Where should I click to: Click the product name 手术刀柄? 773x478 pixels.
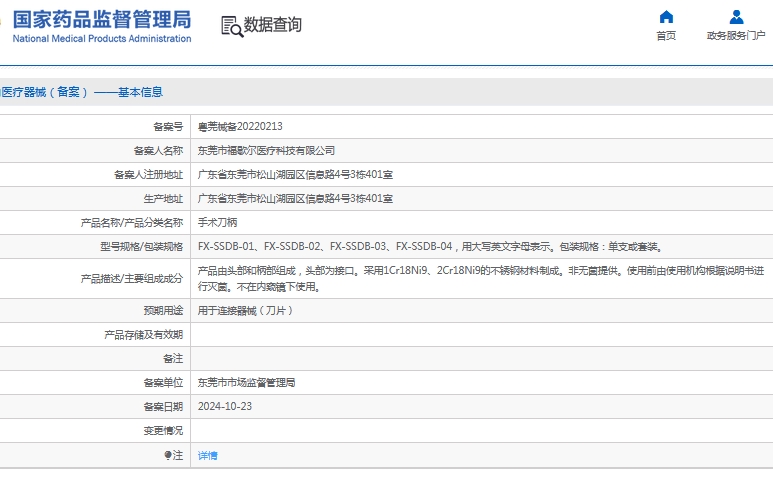point(217,222)
